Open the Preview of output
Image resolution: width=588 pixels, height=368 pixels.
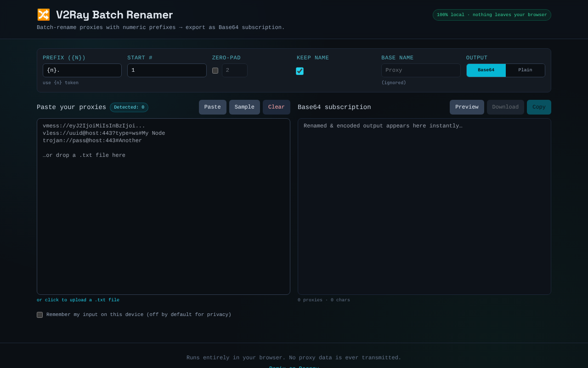[x=467, y=107]
